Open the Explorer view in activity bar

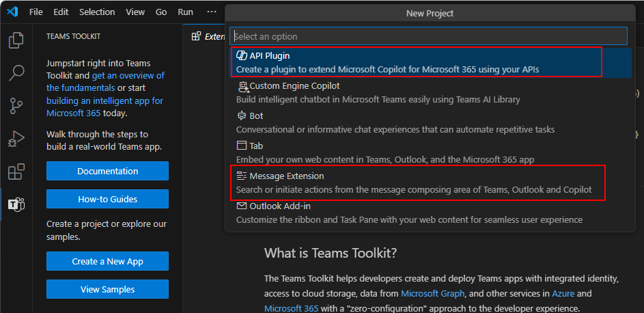(16, 40)
